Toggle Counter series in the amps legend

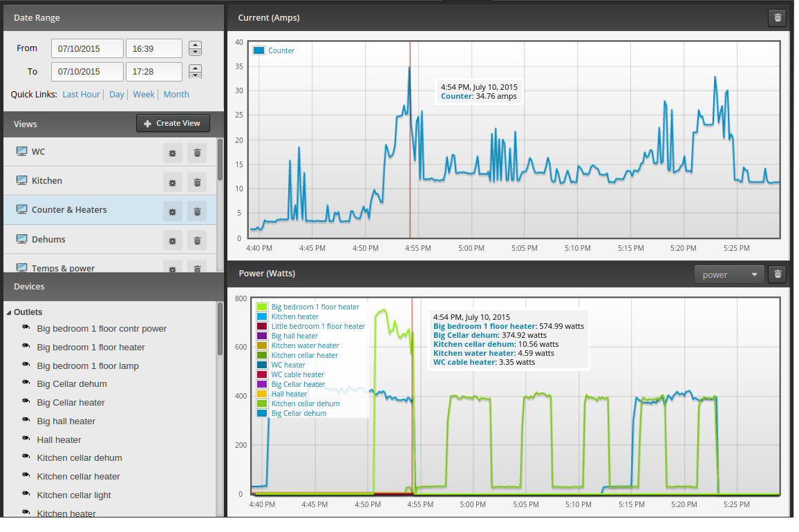[x=274, y=50]
